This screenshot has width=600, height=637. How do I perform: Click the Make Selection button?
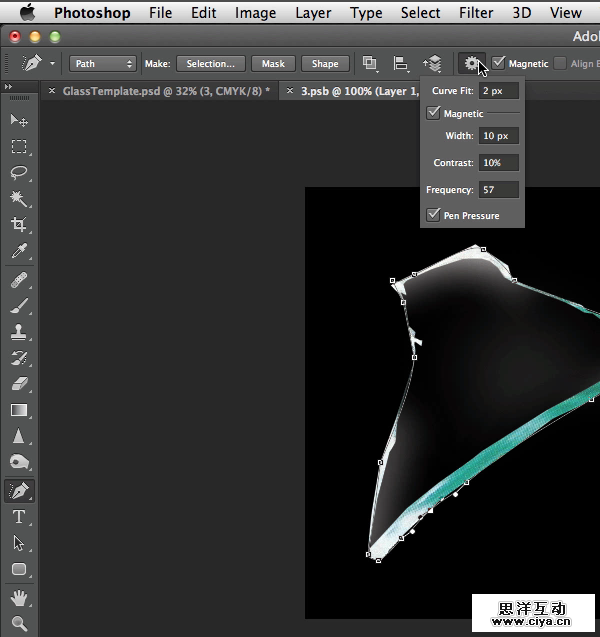click(x=211, y=64)
